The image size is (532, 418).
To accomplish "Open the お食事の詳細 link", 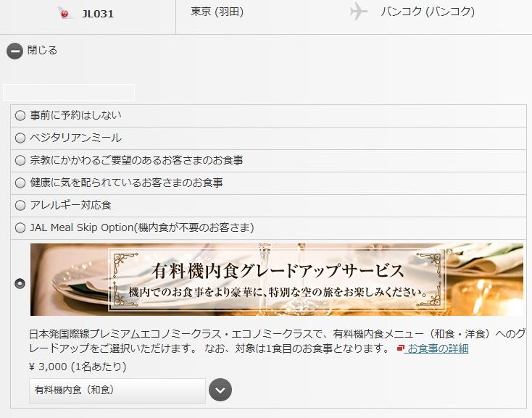I will (x=437, y=348).
